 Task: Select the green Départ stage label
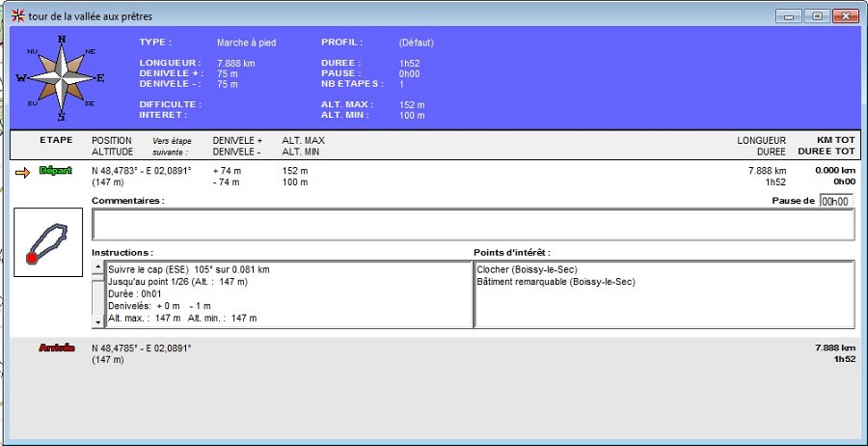56,171
